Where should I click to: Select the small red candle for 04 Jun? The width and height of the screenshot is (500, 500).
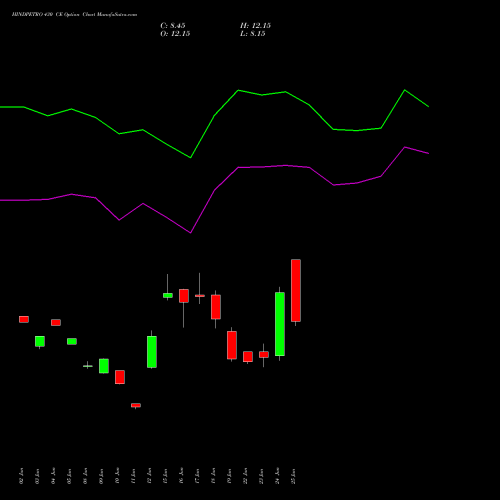point(56,322)
